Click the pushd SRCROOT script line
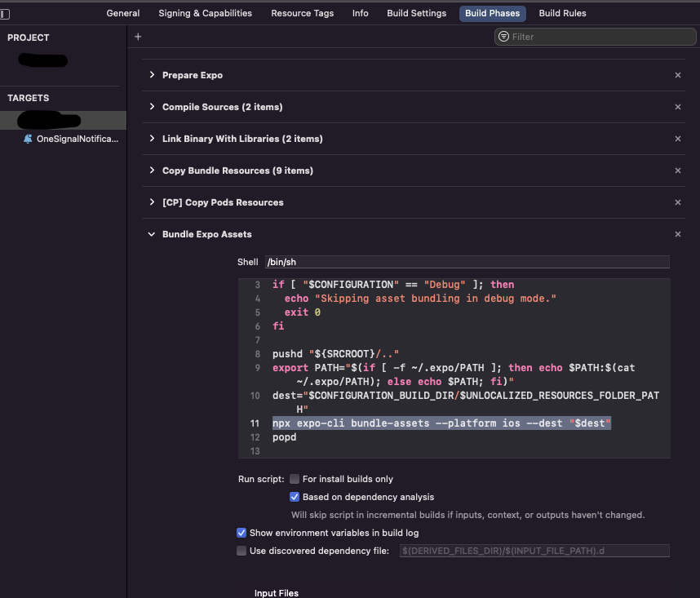 335,354
